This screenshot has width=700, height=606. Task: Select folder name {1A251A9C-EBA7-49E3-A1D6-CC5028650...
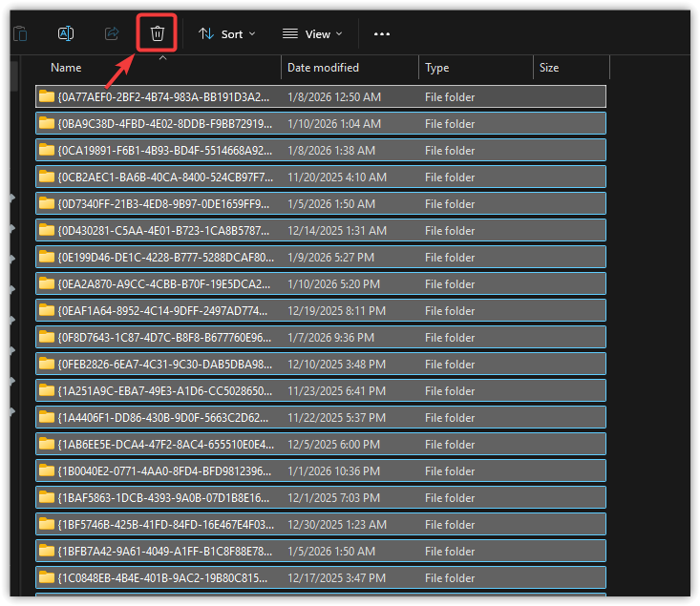(164, 391)
